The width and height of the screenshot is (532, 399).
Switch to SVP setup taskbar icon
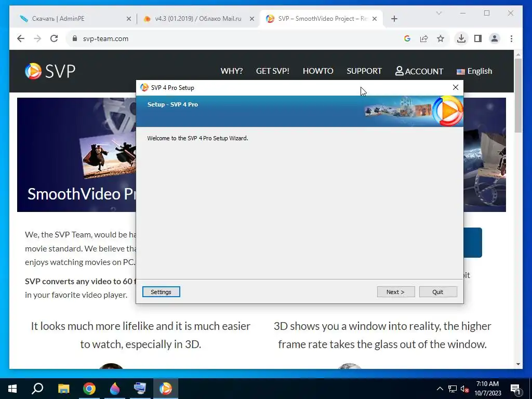(166, 389)
